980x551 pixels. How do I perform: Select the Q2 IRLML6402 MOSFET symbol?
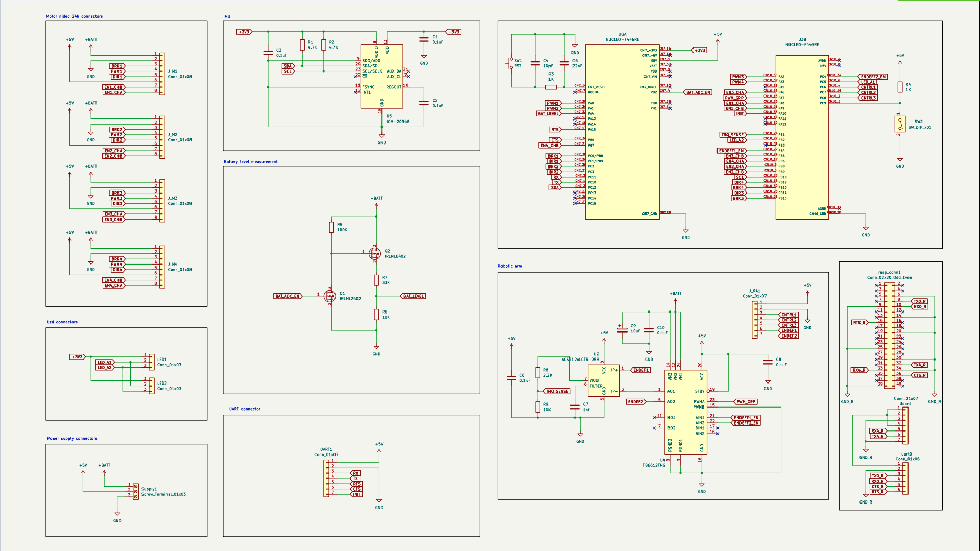tap(375, 253)
